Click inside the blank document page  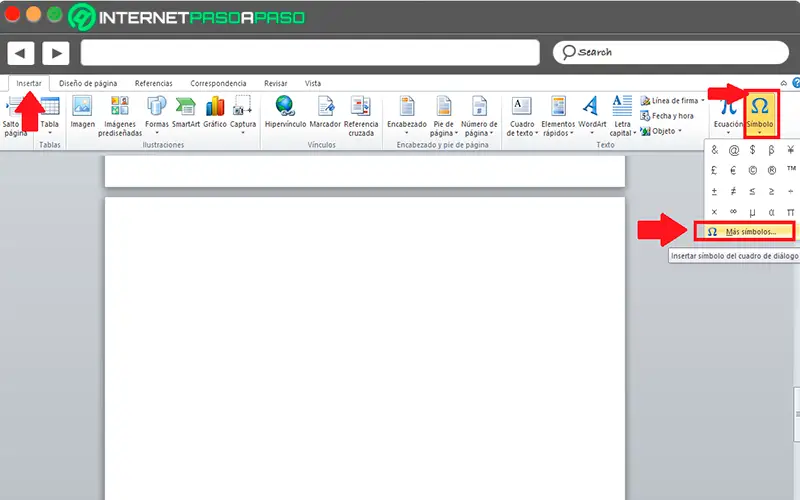[365, 348]
